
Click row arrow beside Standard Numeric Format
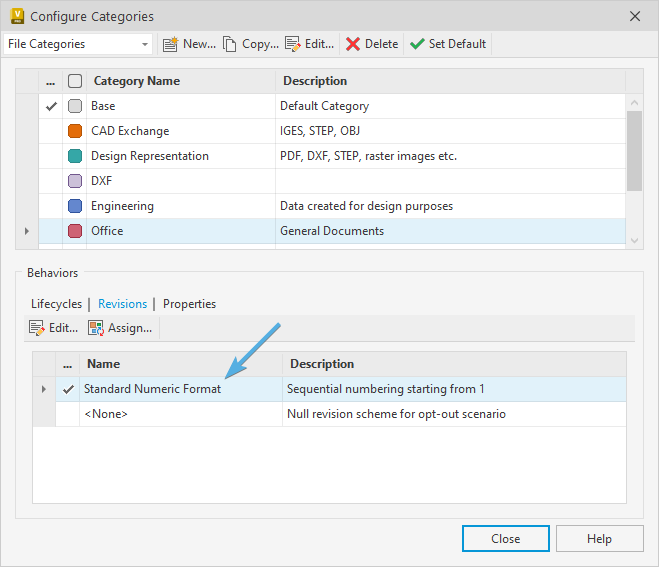pos(43,389)
